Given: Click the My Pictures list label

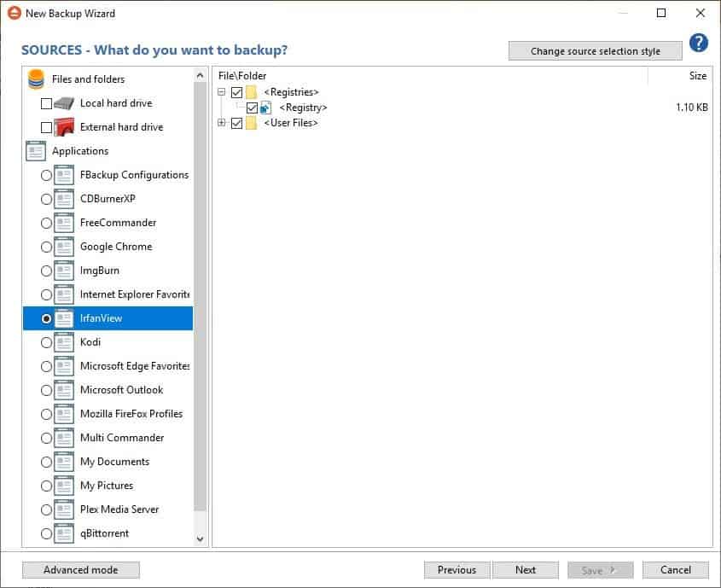Looking at the screenshot, I should 107,486.
